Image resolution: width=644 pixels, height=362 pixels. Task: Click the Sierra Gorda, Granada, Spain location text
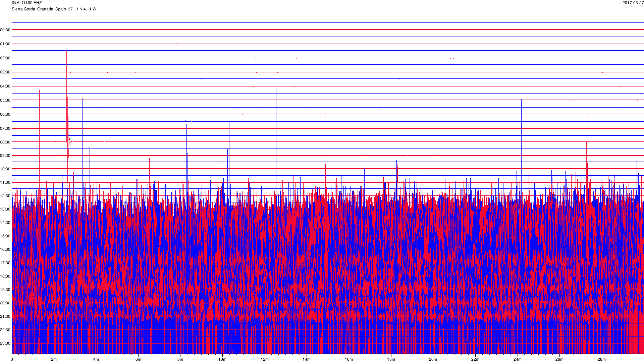click(39, 9)
